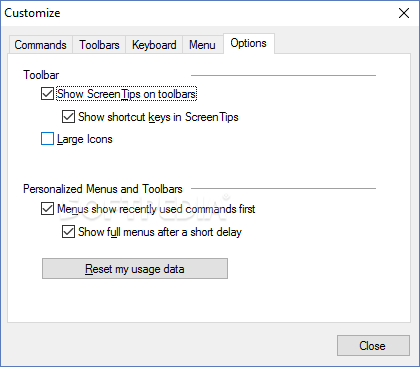Untick the Show ScreenTips on toolbars checkbox box
The width and height of the screenshot is (420, 367).
point(47,94)
